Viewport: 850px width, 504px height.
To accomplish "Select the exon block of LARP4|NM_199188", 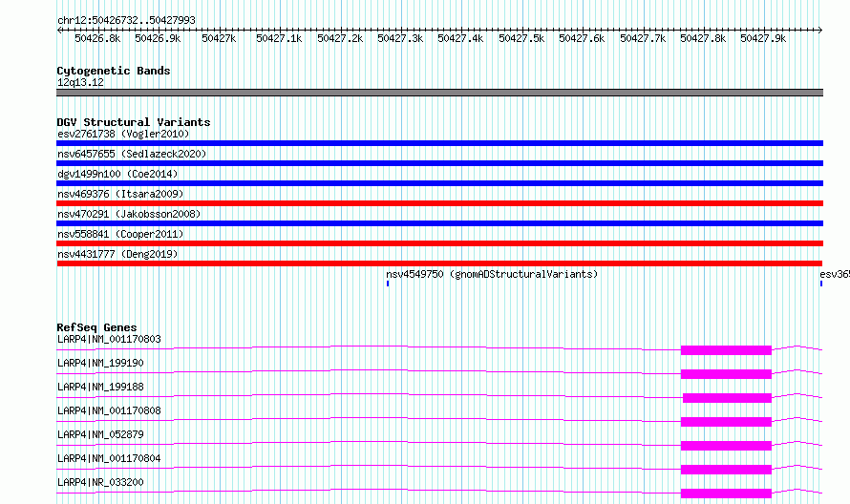I will [727, 398].
